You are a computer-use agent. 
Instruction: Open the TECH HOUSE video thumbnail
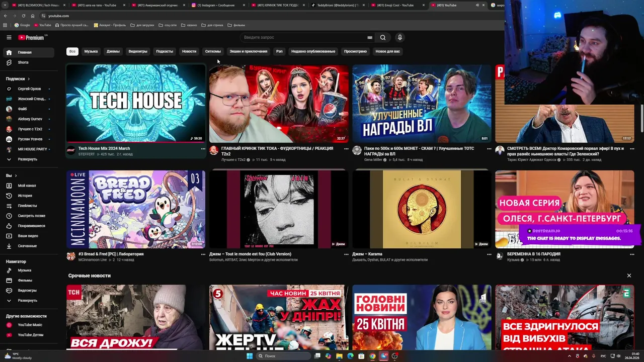tap(136, 103)
